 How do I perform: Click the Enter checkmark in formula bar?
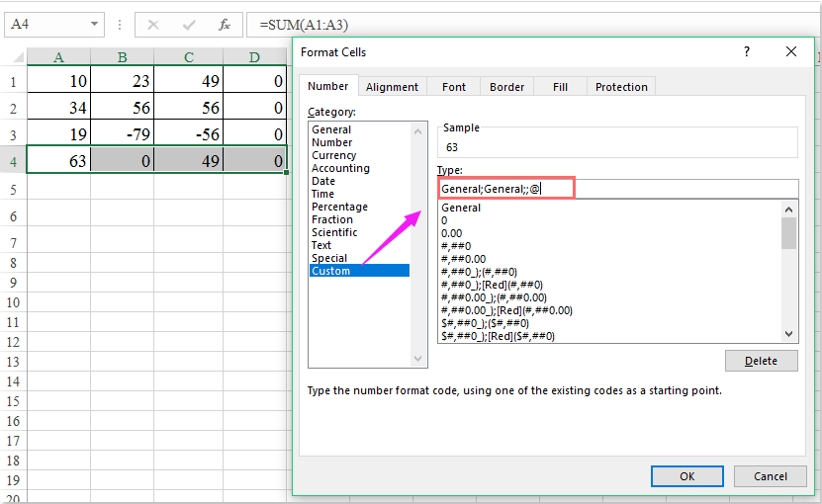point(189,24)
